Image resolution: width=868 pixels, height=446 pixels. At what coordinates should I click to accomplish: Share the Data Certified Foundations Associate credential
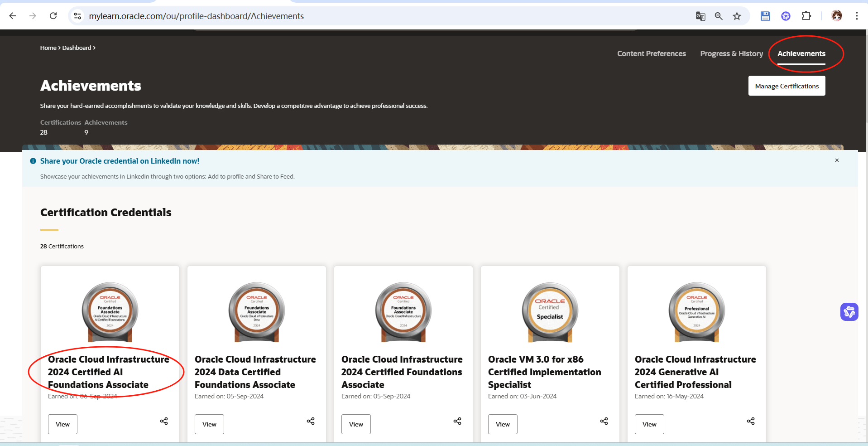[x=311, y=421]
